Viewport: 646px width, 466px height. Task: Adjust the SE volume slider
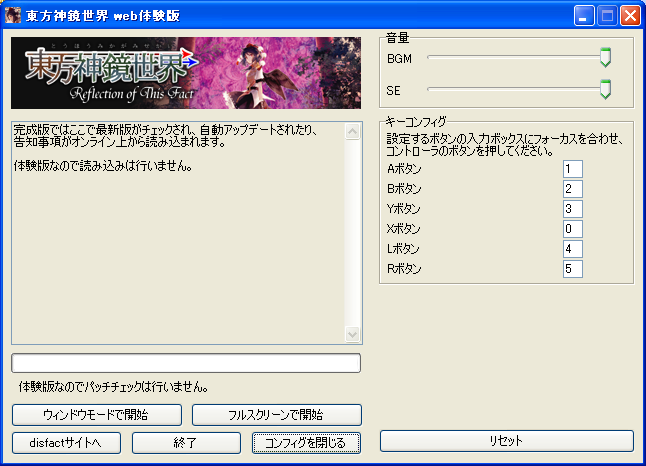[604, 91]
